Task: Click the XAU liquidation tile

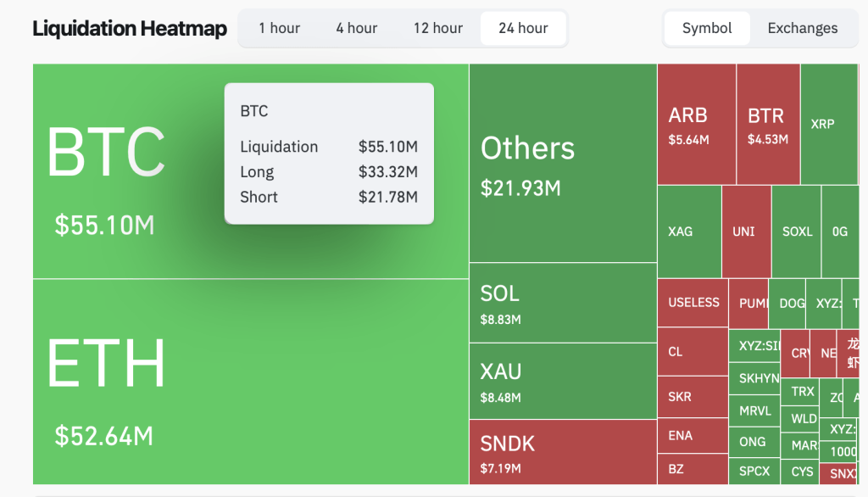Action: (x=563, y=381)
